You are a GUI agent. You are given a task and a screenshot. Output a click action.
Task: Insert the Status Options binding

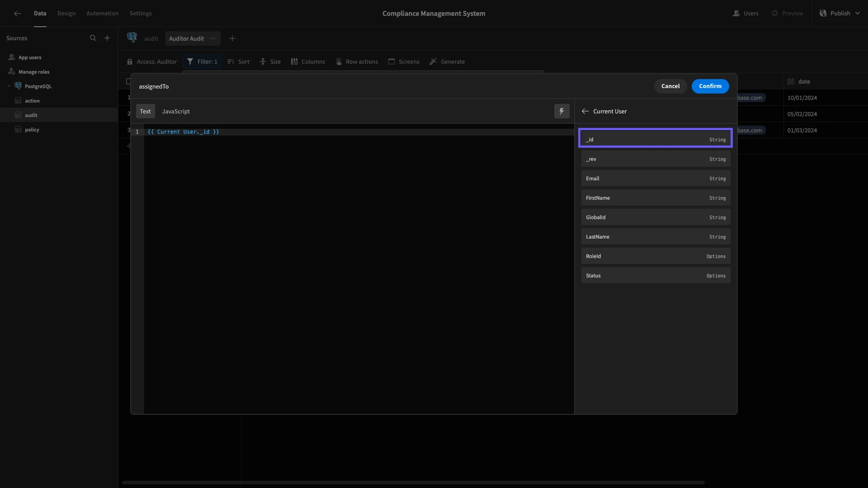(656, 276)
